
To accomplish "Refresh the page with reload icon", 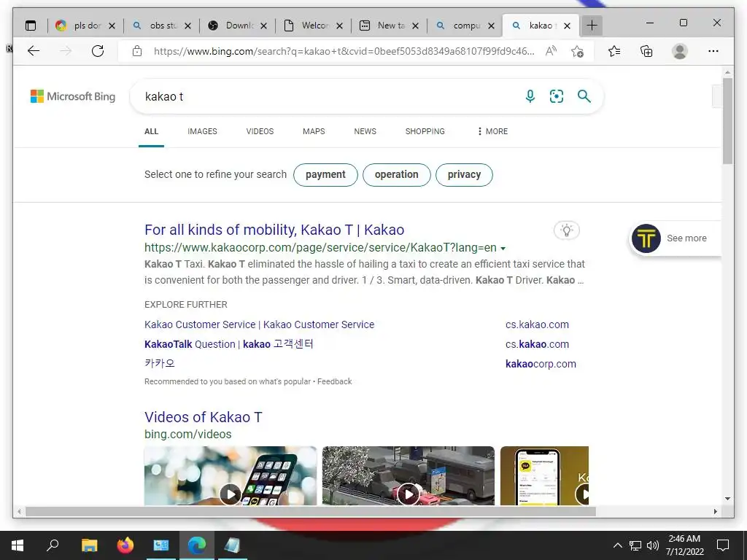I will point(98,51).
